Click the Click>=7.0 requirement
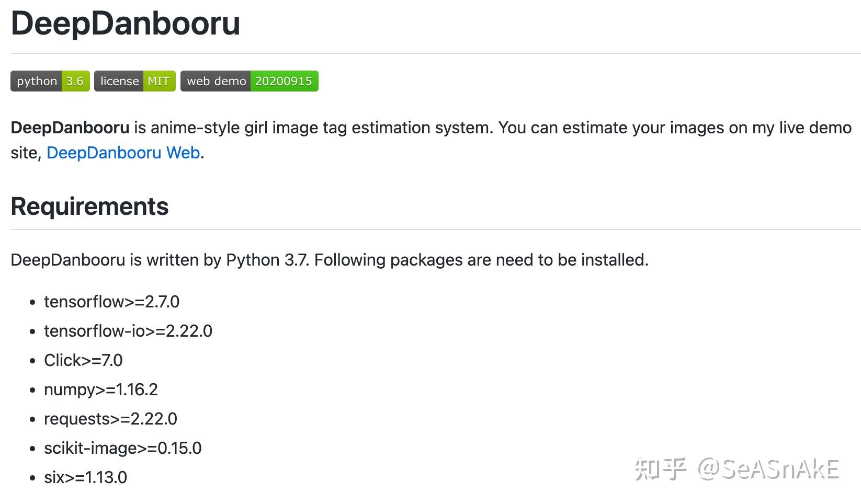This screenshot has height=504, width=861. pos(83,360)
